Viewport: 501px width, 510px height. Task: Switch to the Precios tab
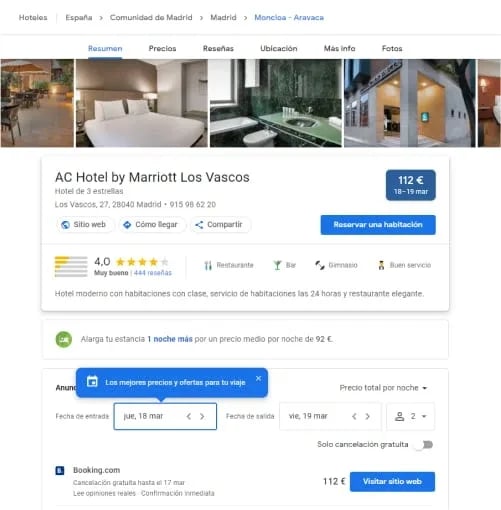pos(162,48)
